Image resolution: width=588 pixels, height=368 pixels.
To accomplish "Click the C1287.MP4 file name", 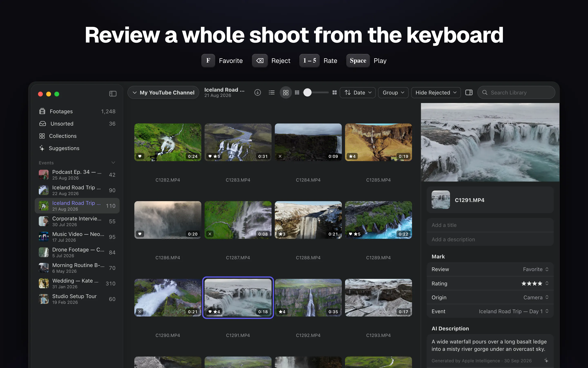I will click(238, 258).
